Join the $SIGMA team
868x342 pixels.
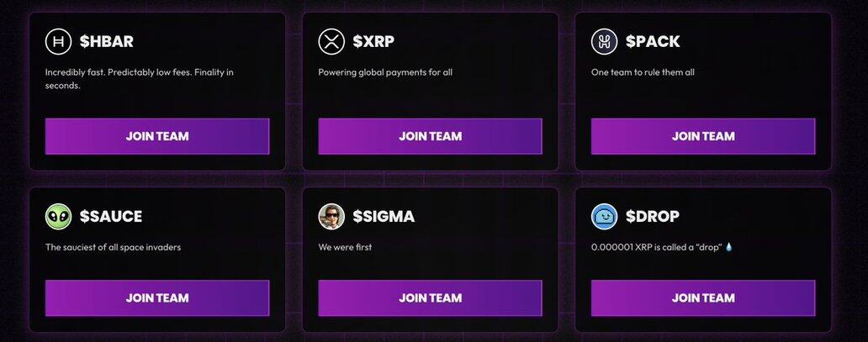430,297
